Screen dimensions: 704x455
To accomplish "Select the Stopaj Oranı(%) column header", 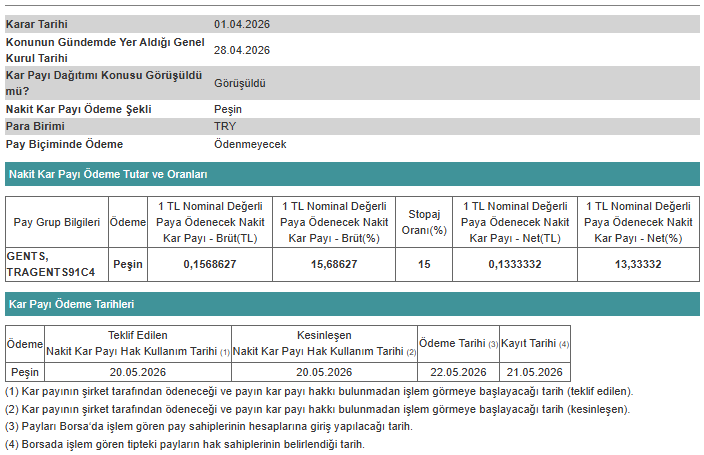I will click(424, 222).
